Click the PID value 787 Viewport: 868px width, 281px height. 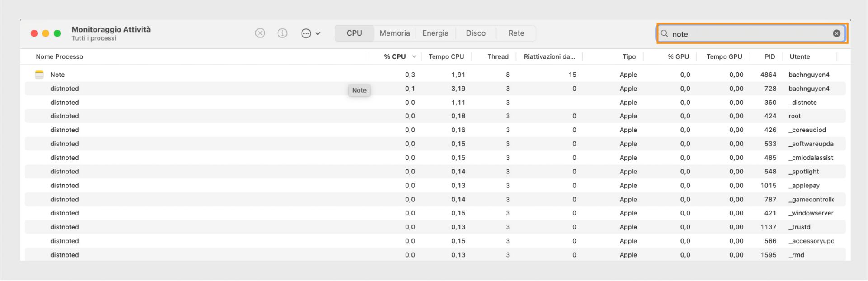tap(770, 199)
